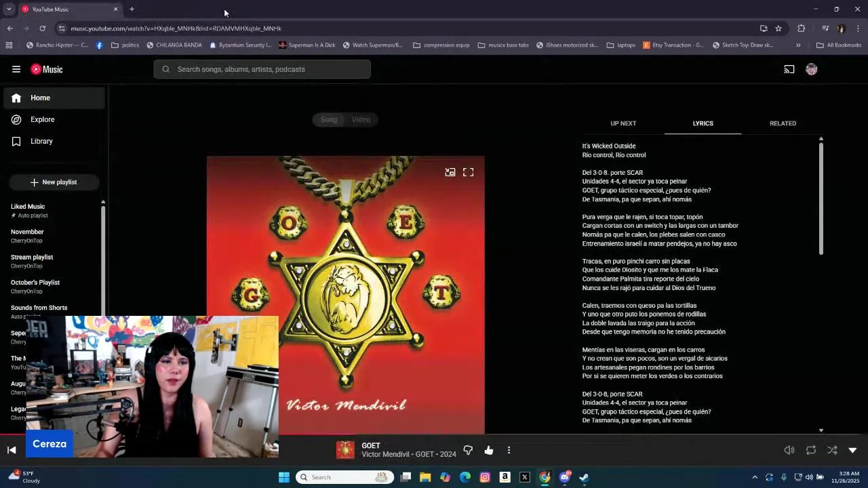Open the Chrome apps grid icon

tap(9, 45)
